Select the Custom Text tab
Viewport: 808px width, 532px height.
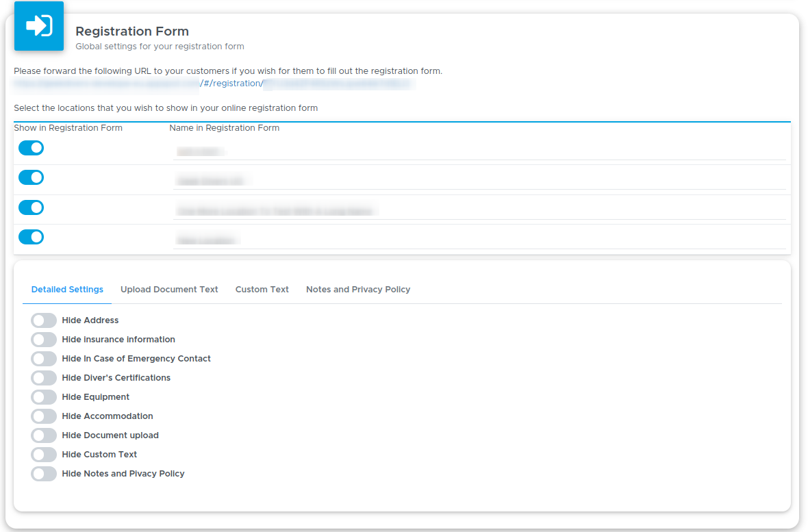click(x=262, y=290)
